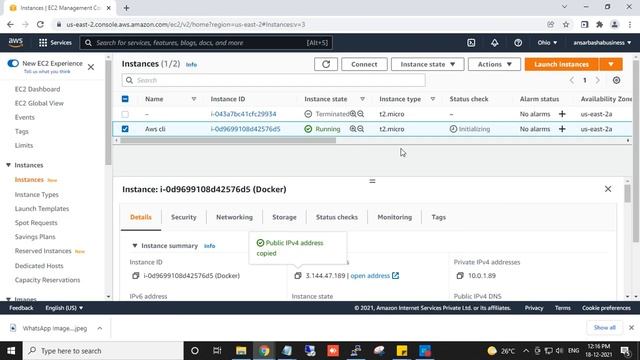The height and width of the screenshot is (360, 640).
Task: Grab the details panel resize handle
Action: [x=372, y=181]
